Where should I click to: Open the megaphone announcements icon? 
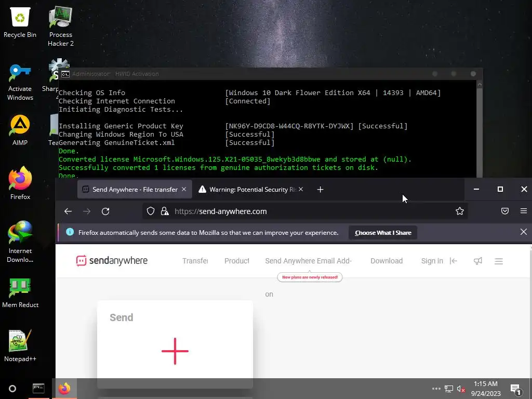point(478,261)
